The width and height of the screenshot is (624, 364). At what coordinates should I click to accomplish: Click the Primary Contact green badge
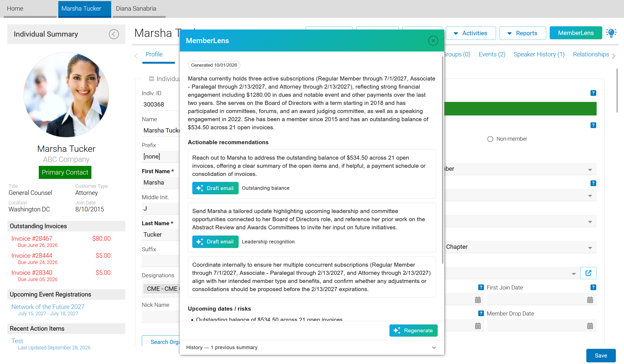pyautogui.click(x=65, y=172)
